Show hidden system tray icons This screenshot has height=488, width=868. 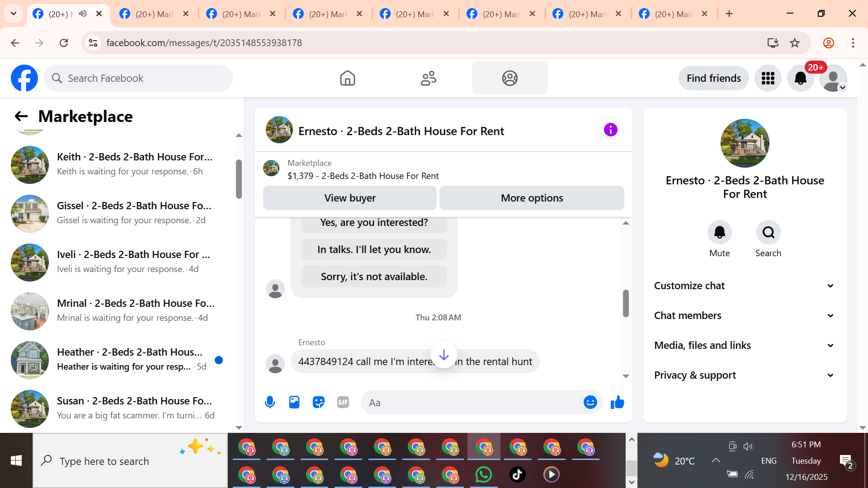pos(716,460)
